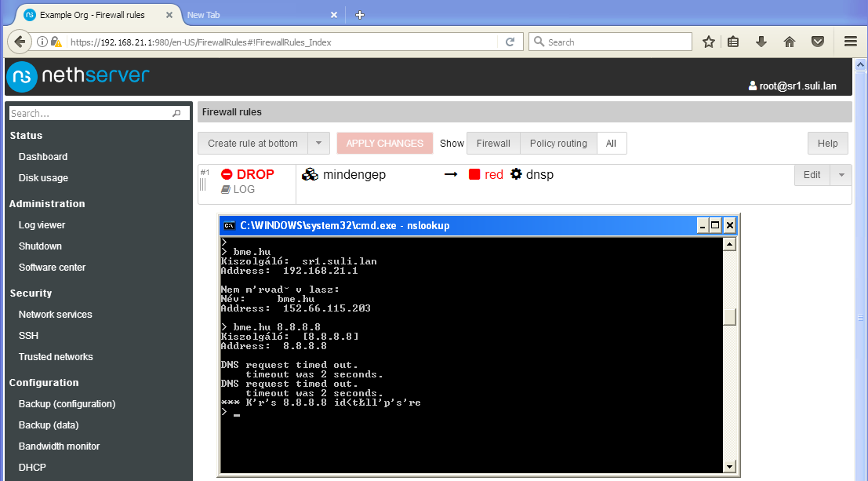This screenshot has width=868, height=481.
Task: Expand the Create rule dropdown arrow
Action: pos(318,144)
